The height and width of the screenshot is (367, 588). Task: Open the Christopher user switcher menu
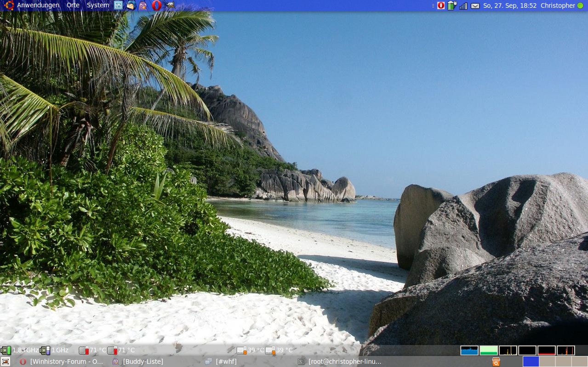(x=558, y=6)
